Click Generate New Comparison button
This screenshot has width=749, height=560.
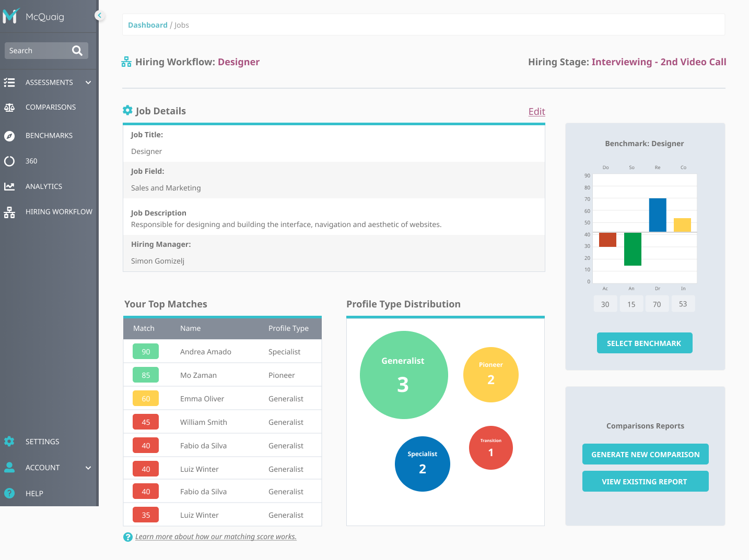[x=646, y=454]
